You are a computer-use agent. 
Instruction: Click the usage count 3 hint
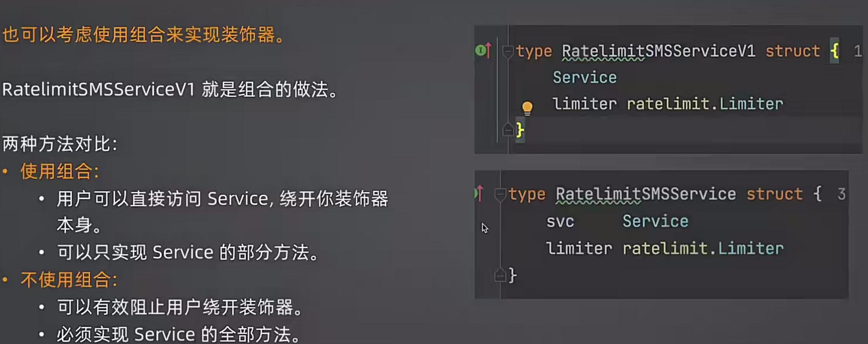(x=841, y=194)
